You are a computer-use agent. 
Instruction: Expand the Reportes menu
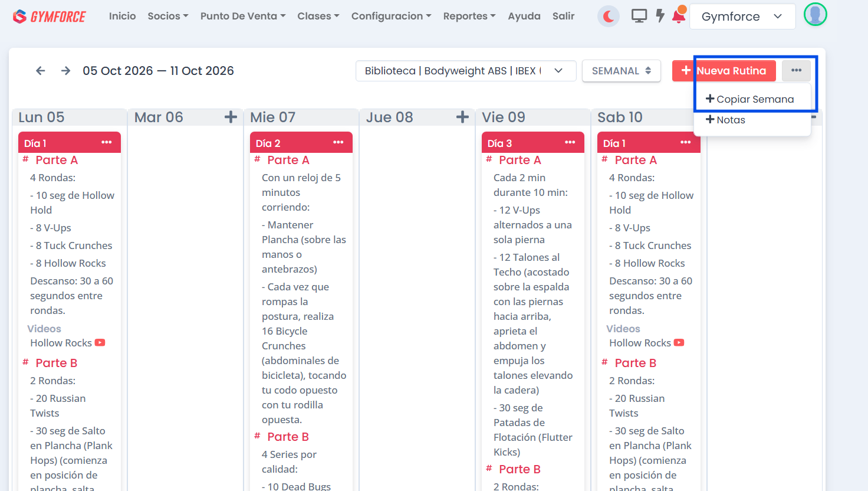[x=469, y=16]
